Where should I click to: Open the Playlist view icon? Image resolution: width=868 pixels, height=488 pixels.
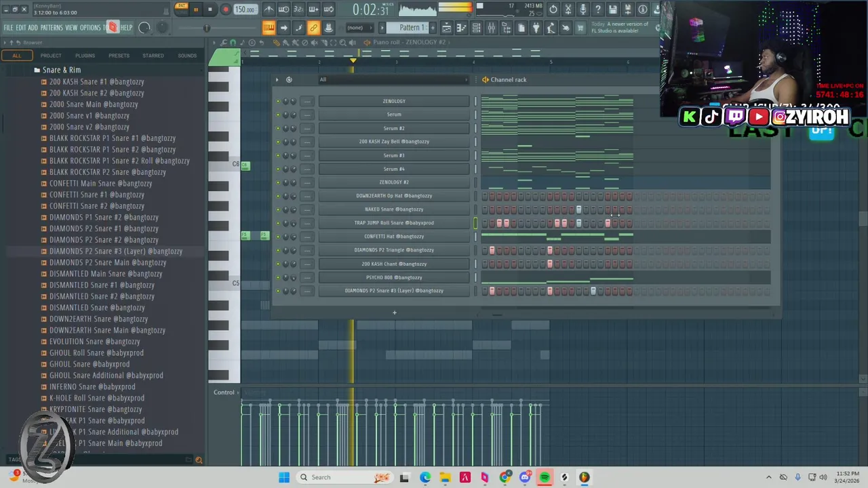[x=446, y=28]
